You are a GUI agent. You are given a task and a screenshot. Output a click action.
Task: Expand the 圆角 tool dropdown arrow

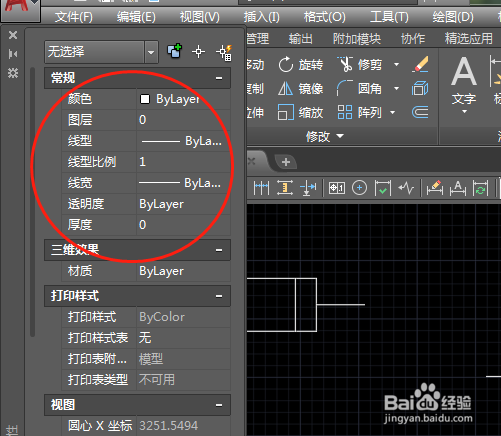point(396,89)
